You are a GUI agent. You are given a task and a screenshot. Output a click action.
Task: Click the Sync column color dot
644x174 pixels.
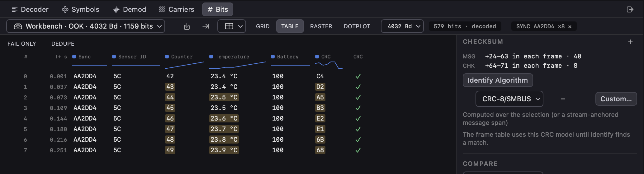click(x=74, y=57)
